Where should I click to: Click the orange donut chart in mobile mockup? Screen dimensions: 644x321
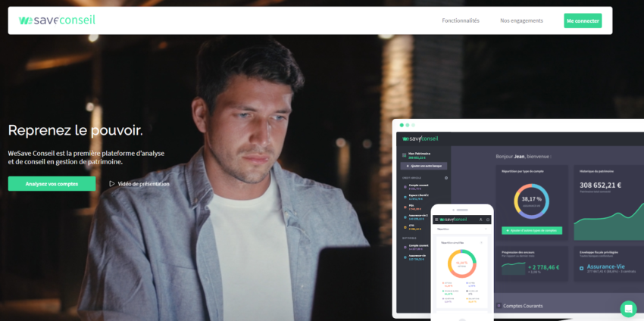coord(461,263)
